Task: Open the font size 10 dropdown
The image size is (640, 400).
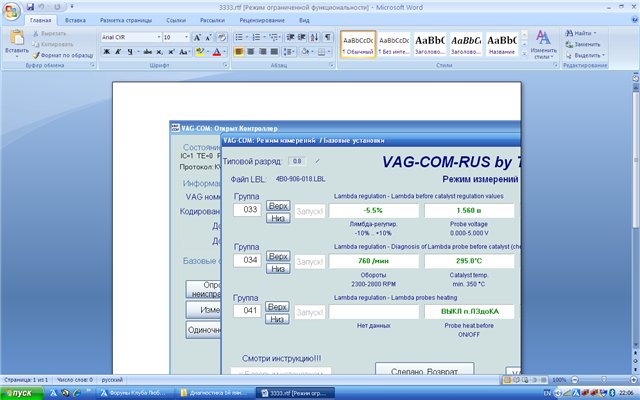Action: click(186, 37)
